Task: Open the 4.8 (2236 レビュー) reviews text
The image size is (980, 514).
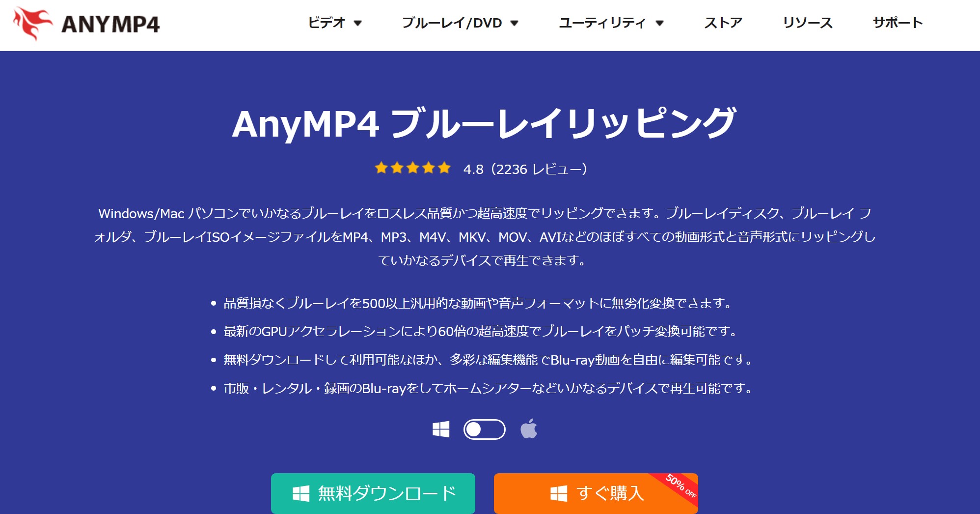Action: [525, 169]
